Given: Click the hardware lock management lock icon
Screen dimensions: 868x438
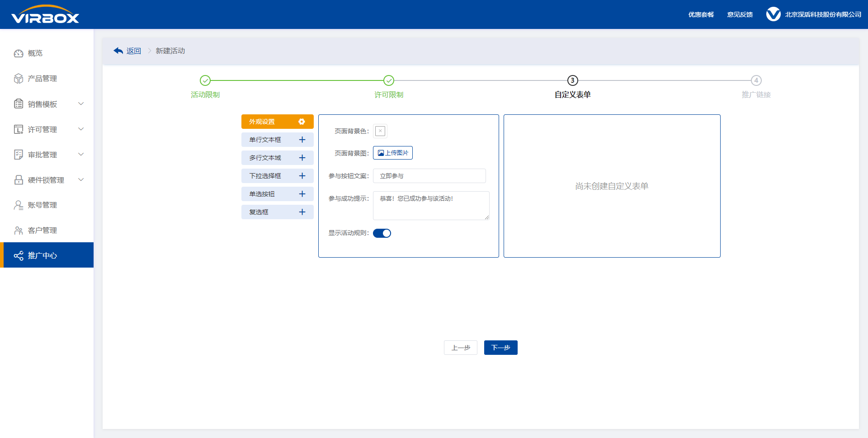Looking at the screenshot, I should (x=19, y=180).
